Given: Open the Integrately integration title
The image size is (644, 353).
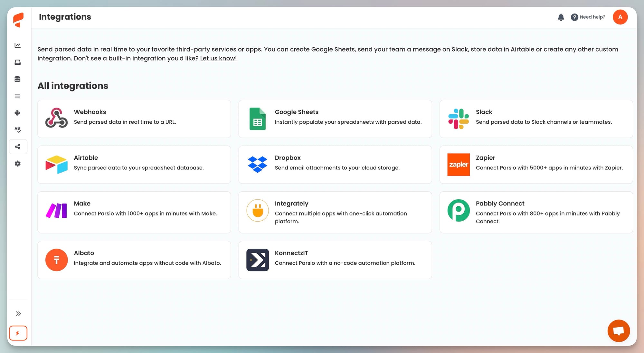Looking at the screenshot, I should click(291, 204).
